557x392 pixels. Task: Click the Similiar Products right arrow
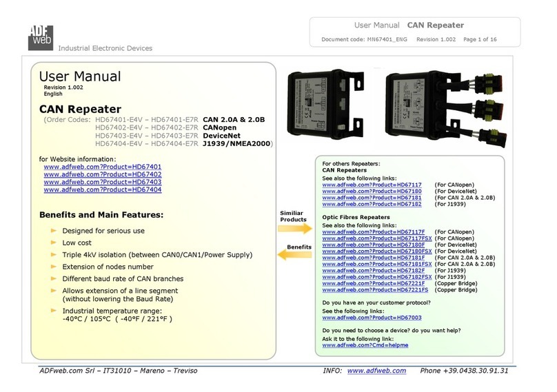coord(295,229)
